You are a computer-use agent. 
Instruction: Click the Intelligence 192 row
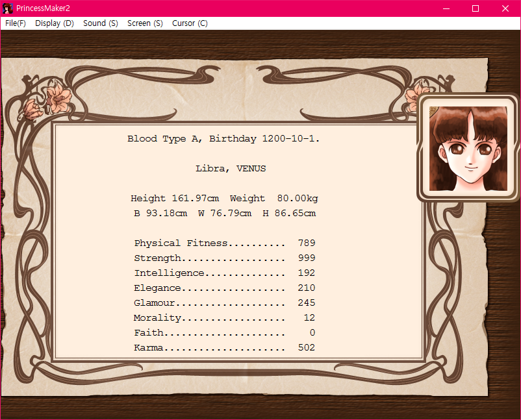[x=225, y=273]
